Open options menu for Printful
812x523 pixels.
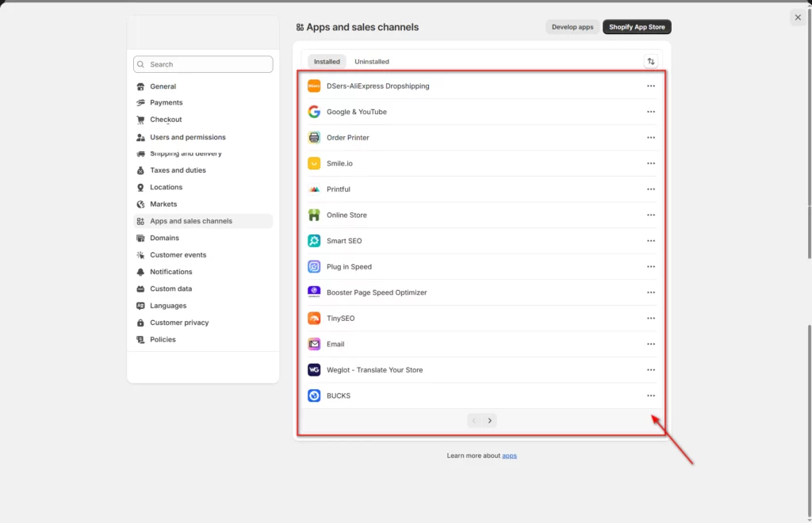point(651,189)
